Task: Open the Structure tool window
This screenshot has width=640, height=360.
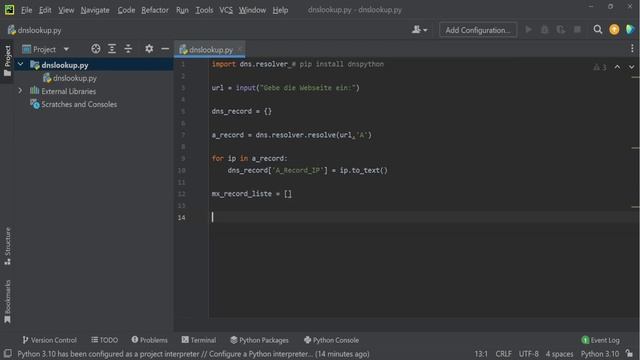Action: [x=7, y=246]
